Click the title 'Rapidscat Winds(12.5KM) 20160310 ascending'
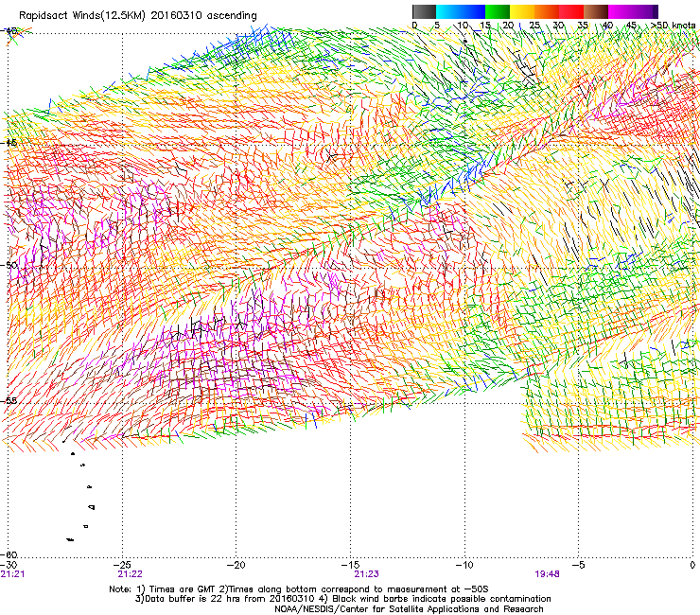This screenshot has width=700, height=615. [x=138, y=16]
